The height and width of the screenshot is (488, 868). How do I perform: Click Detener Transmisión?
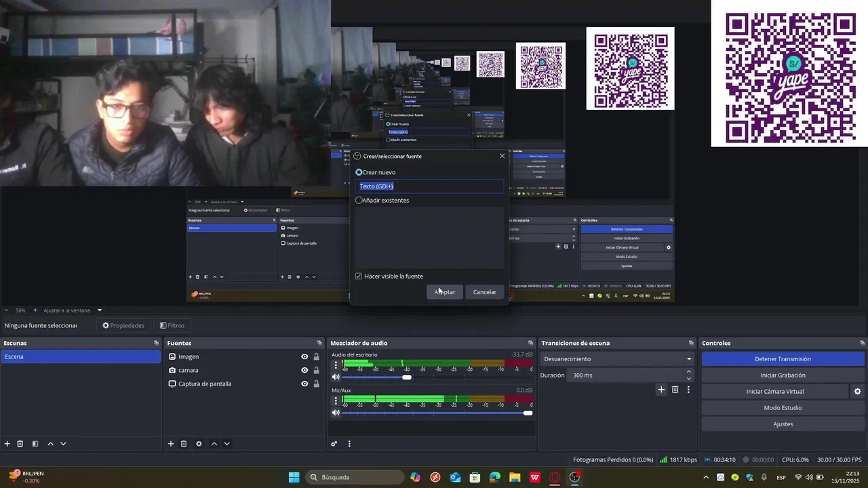(x=783, y=359)
